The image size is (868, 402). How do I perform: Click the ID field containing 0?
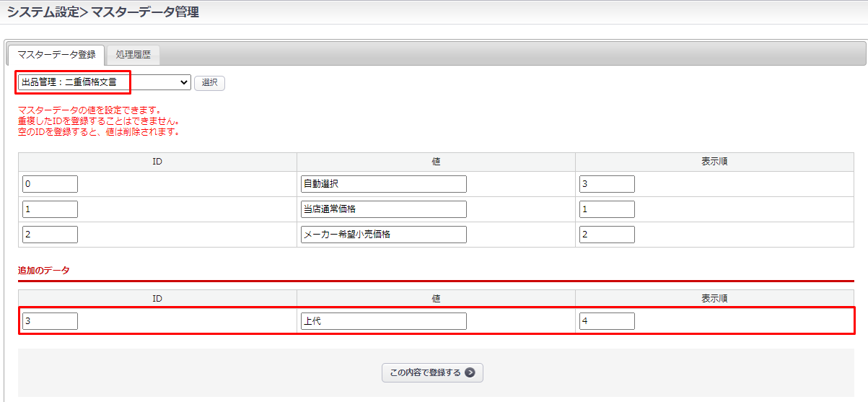coord(50,184)
